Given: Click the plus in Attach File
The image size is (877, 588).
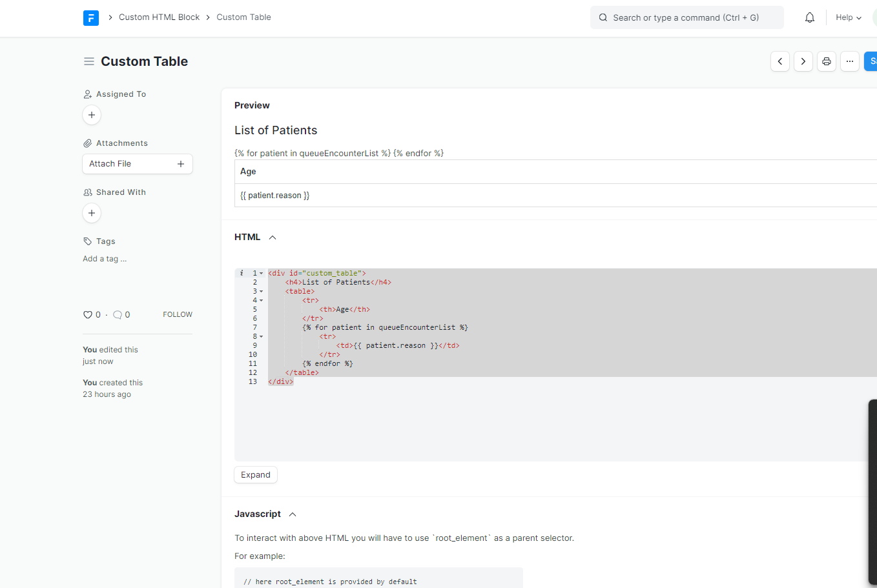Looking at the screenshot, I should coord(181,164).
